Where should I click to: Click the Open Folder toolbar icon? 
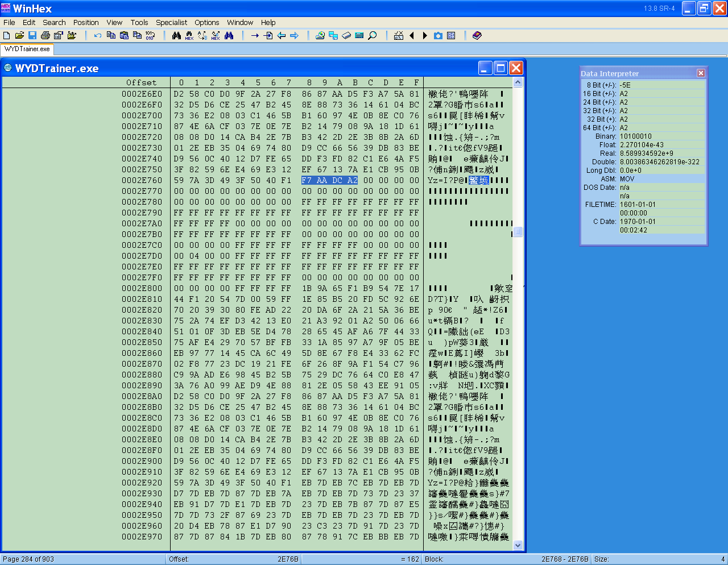[x=72, y=35]
